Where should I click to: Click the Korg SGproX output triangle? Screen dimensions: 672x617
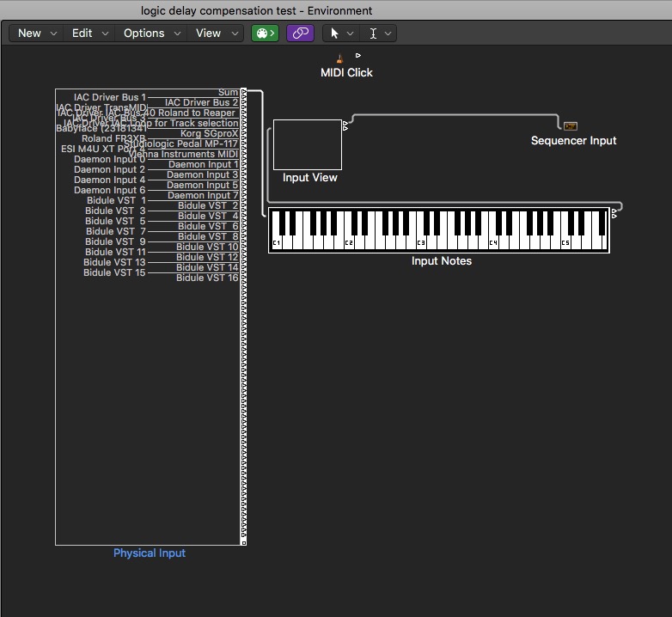[x=244, y=132]
